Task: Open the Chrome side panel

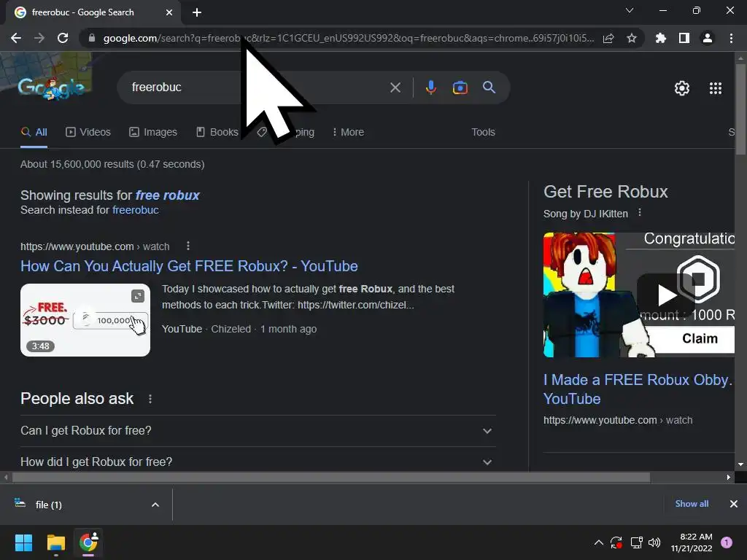Action: (684, 38)
